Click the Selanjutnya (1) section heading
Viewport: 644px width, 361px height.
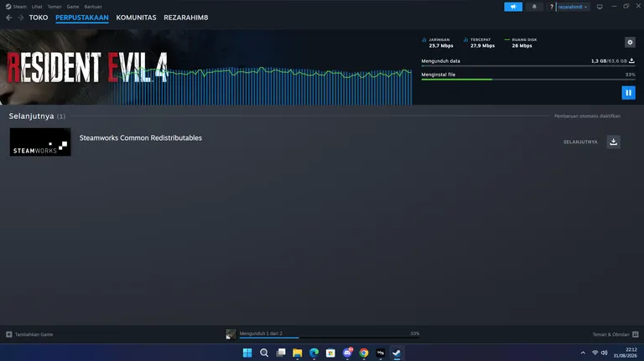click(37, 116)
